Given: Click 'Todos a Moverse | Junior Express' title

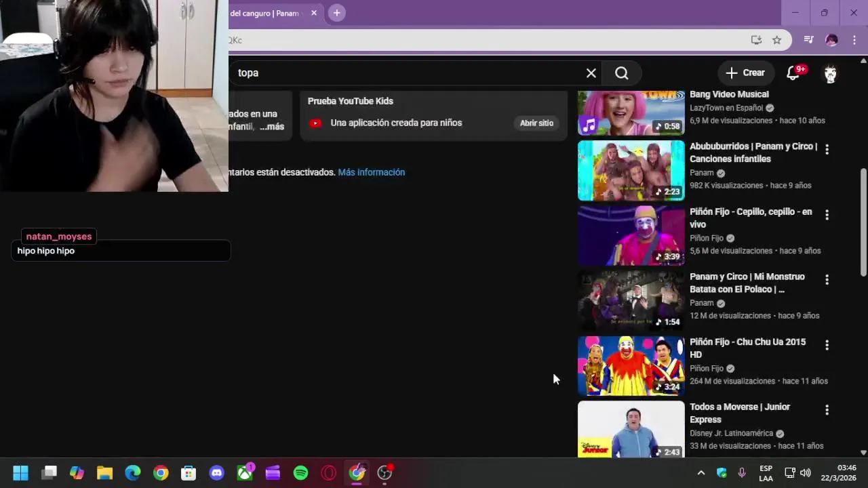Looking at the screenshot, I should pyautogui.click(x=740, y=413).
